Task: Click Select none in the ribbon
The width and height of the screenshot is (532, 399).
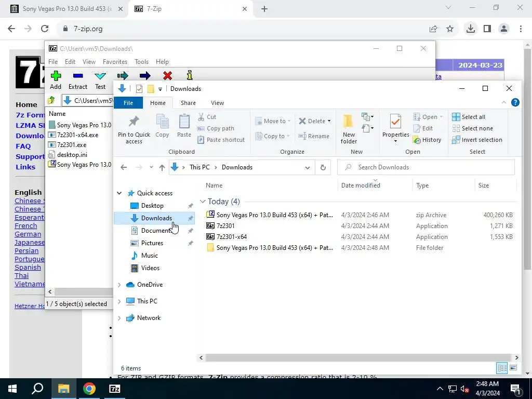Action: (x=473, y=129)
